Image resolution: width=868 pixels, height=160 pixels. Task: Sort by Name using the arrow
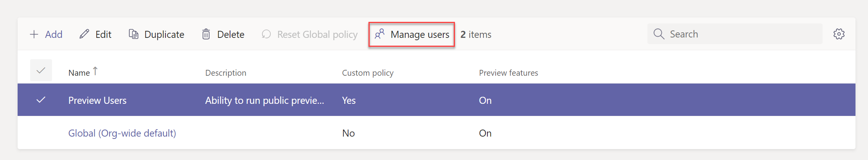point(95,71)
